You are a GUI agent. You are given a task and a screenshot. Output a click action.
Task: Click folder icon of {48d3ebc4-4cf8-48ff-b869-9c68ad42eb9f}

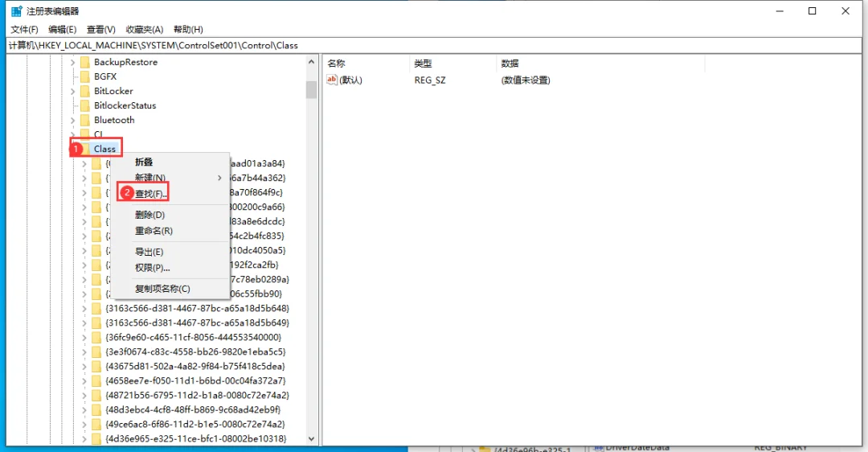(x=96, y=410)
